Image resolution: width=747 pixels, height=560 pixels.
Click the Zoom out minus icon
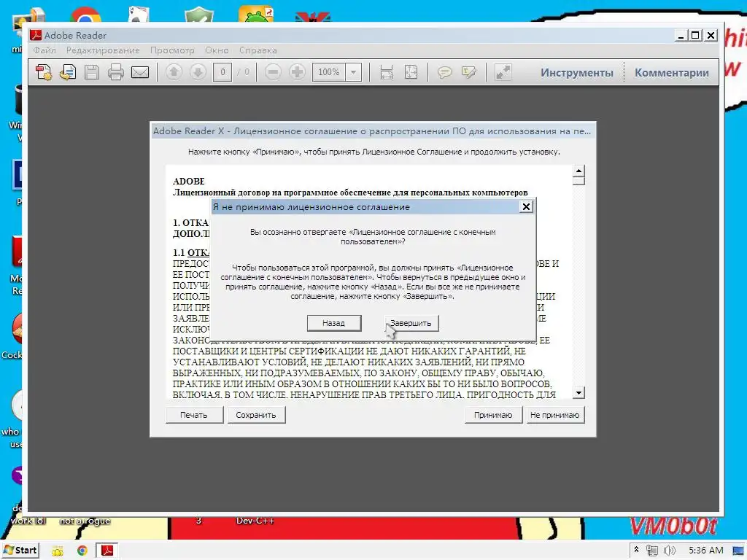pyautogui.click(x=273, y=72)
